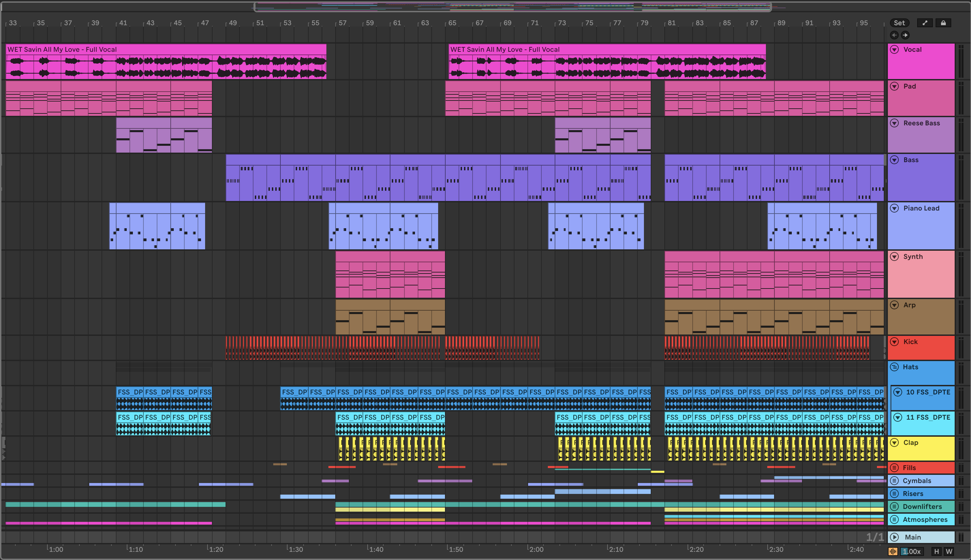Collapse the Reese Bass track
Screen dimensions: 971x560
(x=894, y=123)
